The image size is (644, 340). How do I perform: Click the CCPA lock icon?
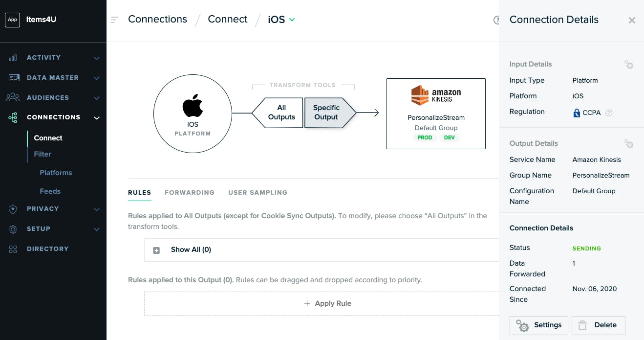click(x=577, y=113)
